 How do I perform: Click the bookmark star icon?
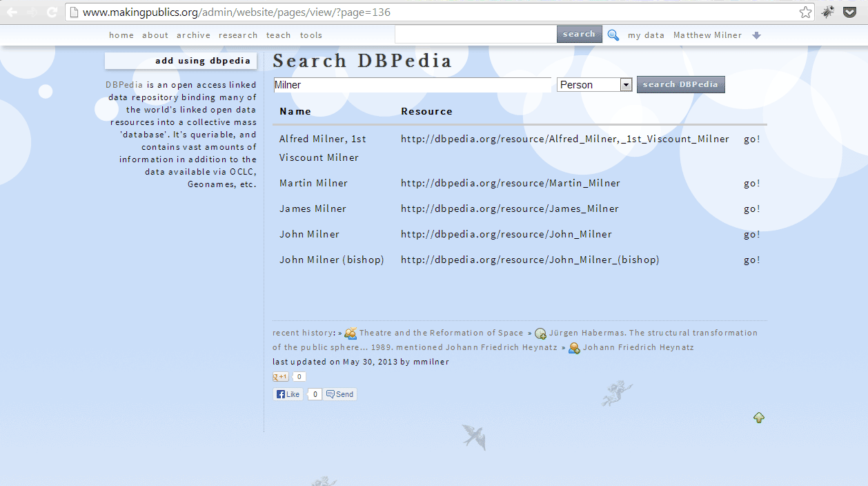coord(805,12)
